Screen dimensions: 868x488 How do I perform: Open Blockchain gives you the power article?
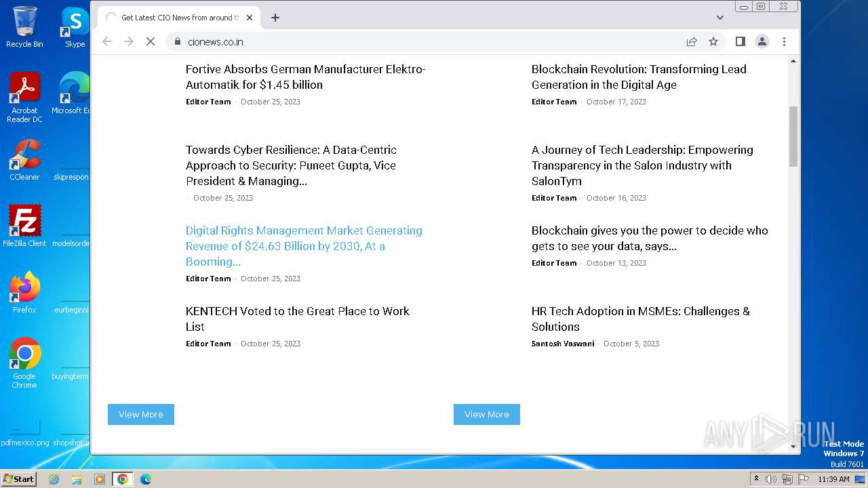(x=650, y=238)
